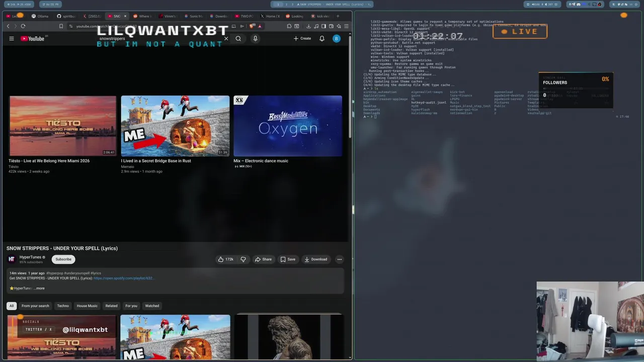Switch to the Vimm's tab
644x362 pixels.
(x=168, y=16)
